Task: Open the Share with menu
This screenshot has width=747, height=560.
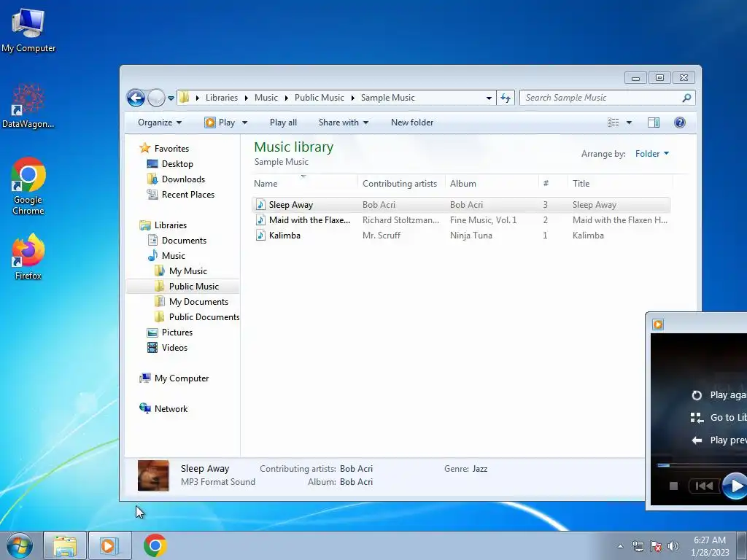Action: (344, 122)
